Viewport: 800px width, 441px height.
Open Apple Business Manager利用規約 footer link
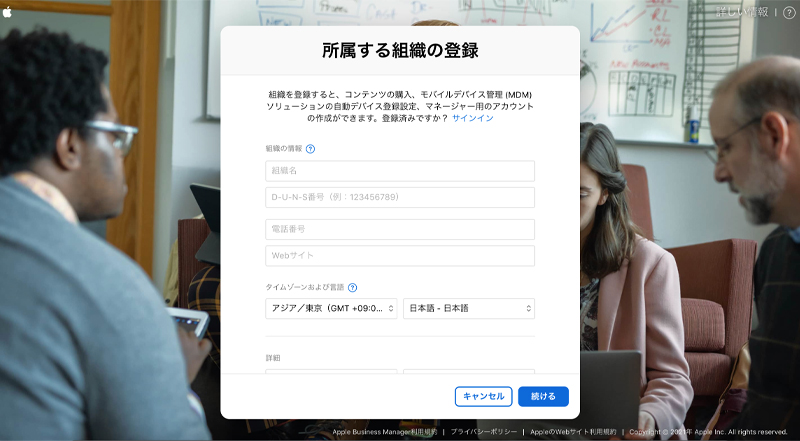pyautogui.click(x=385, y=432)
